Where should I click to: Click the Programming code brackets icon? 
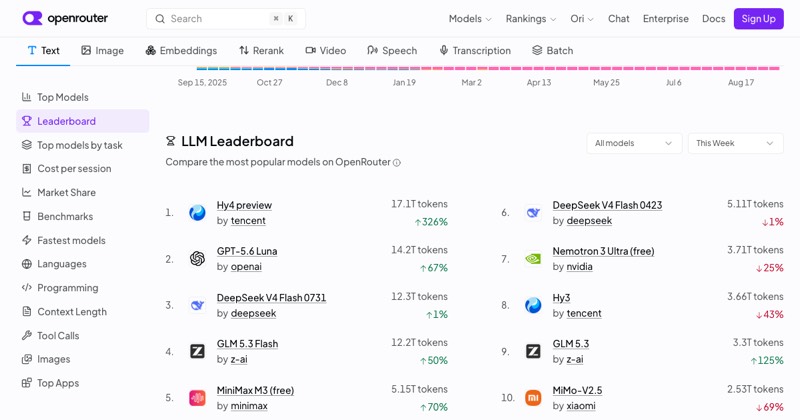(27, 288)
